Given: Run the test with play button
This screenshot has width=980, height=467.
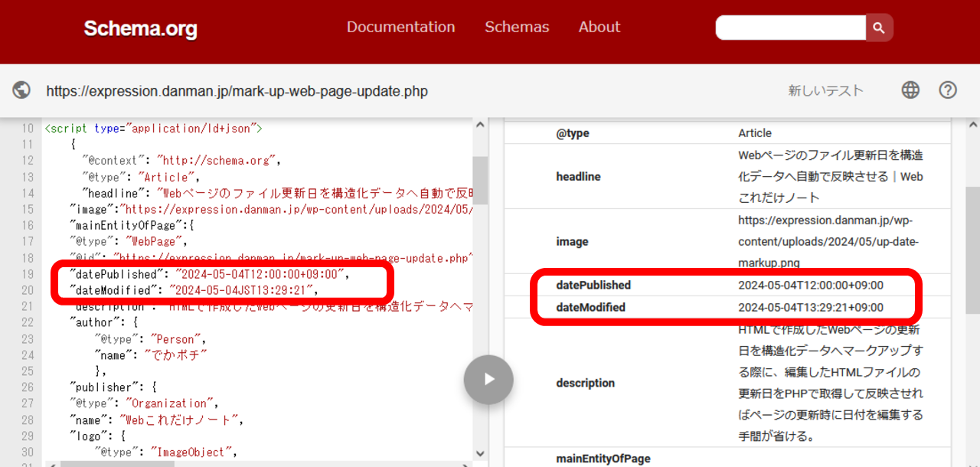Looking at the screenshot, I should tap(488, 379).
